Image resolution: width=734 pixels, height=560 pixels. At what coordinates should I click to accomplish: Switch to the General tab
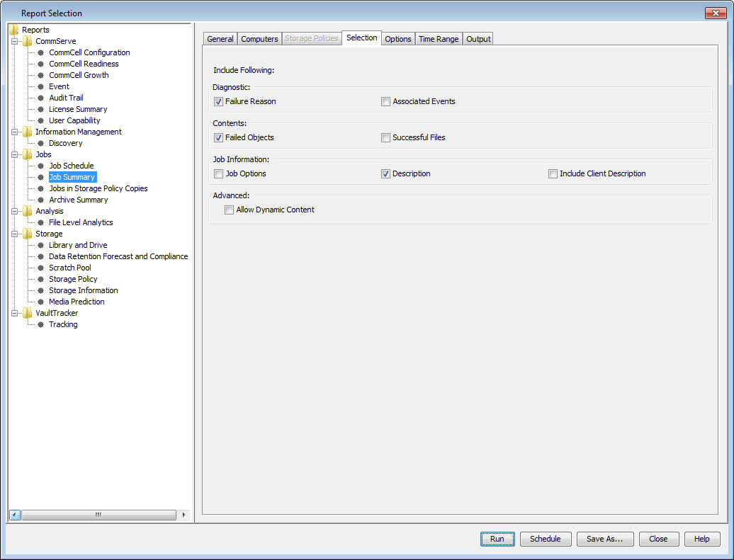(220, 39)
